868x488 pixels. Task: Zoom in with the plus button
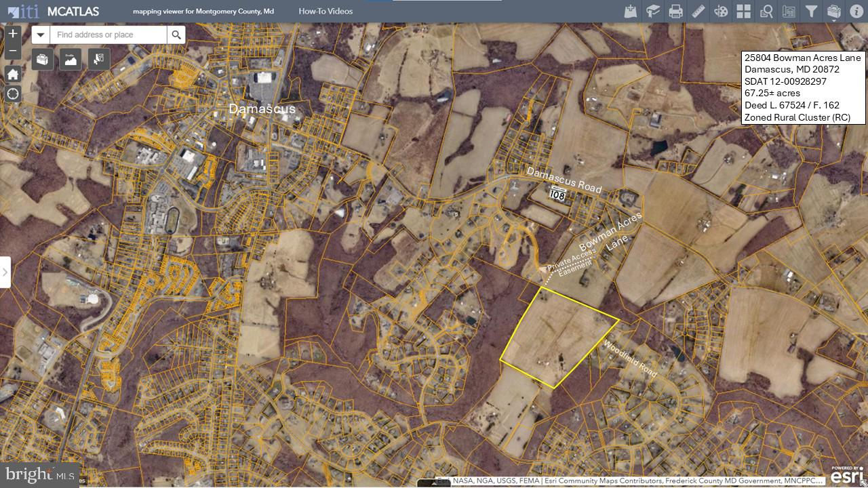pos(13,34)
